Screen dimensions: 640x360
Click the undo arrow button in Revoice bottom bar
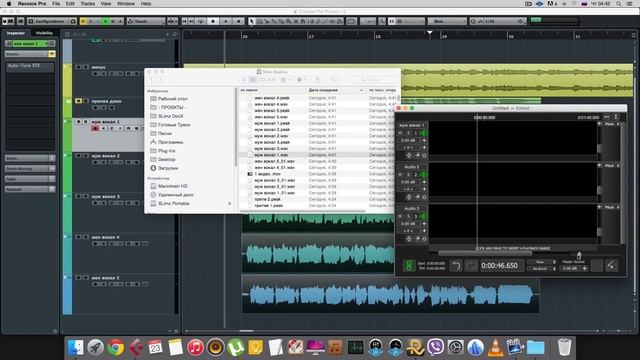pos(456,266)
